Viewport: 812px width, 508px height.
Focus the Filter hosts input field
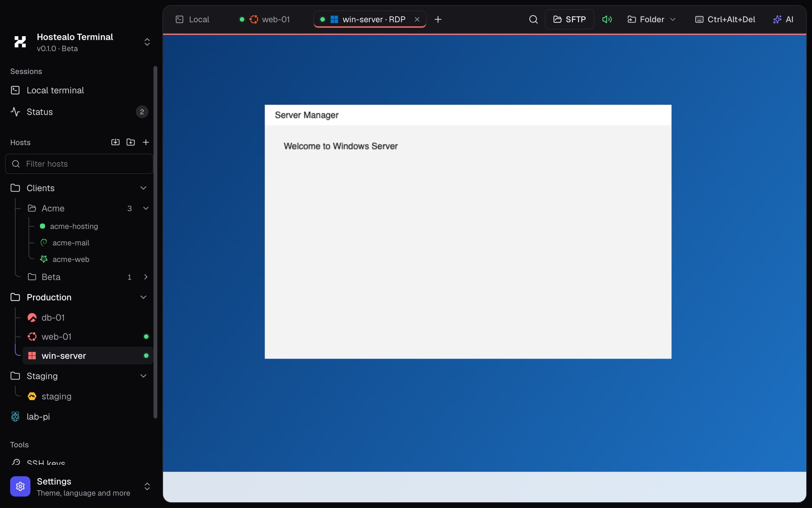pos(79,164)
